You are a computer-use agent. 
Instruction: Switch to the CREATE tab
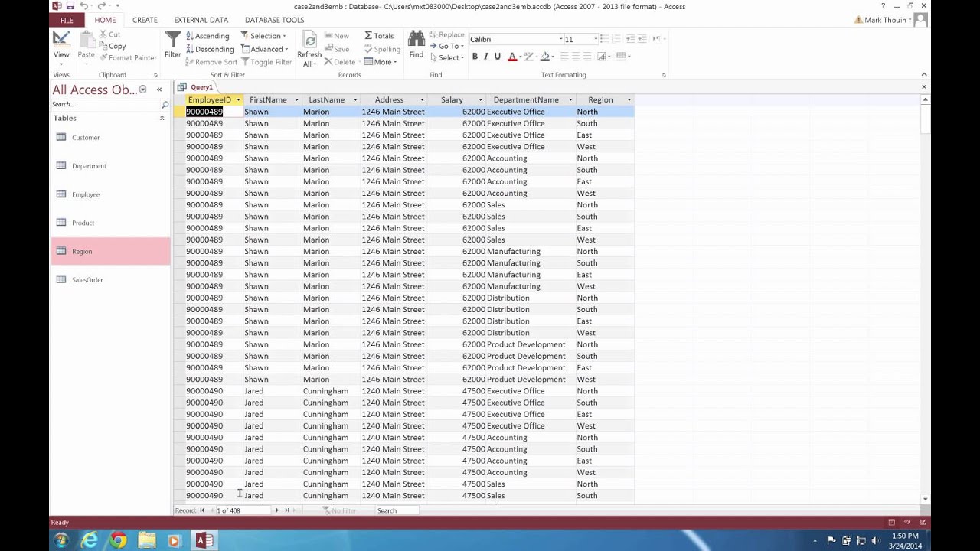coord(145,20)
